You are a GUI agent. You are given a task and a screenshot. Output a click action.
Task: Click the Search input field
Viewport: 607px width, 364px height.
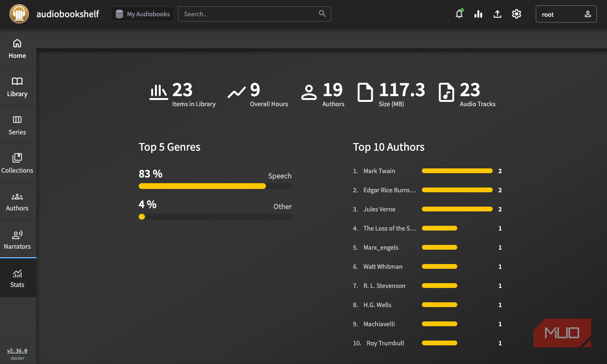[x=254, y=14]
